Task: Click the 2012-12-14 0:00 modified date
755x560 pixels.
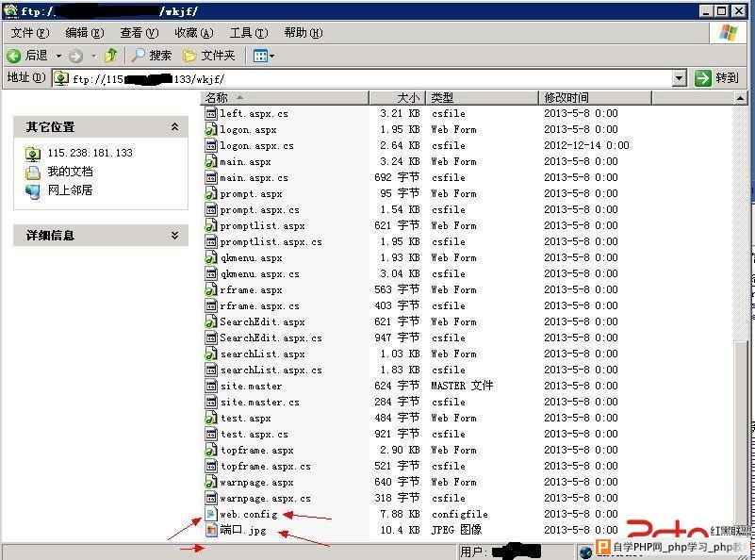Action: 586,145
